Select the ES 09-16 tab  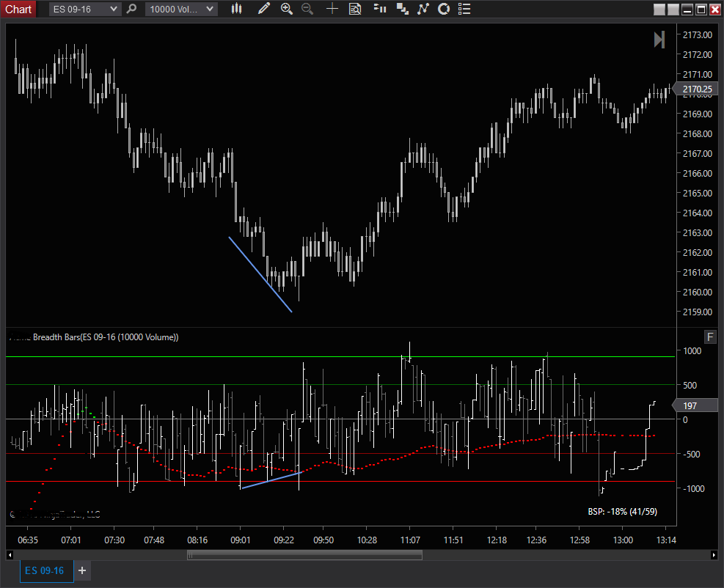45,570
